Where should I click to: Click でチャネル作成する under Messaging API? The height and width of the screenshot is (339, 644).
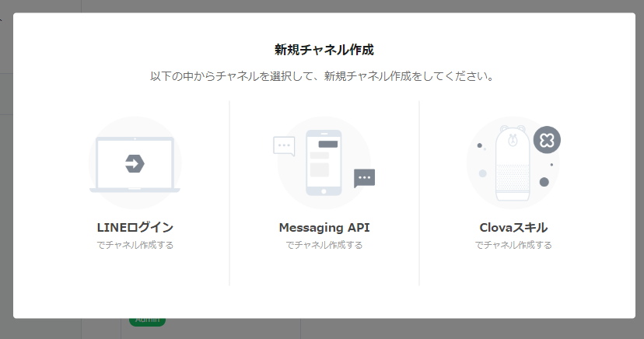[x=324, y=245]
